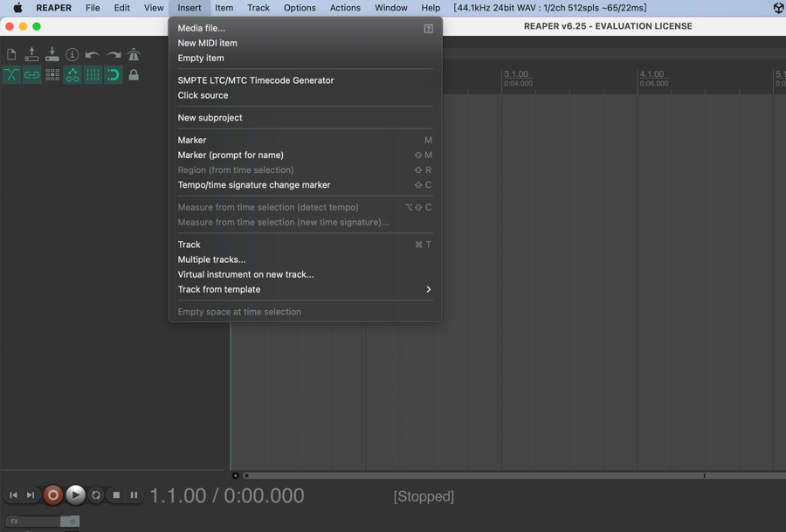Click the Undo arrow icon

pos(93,55)
